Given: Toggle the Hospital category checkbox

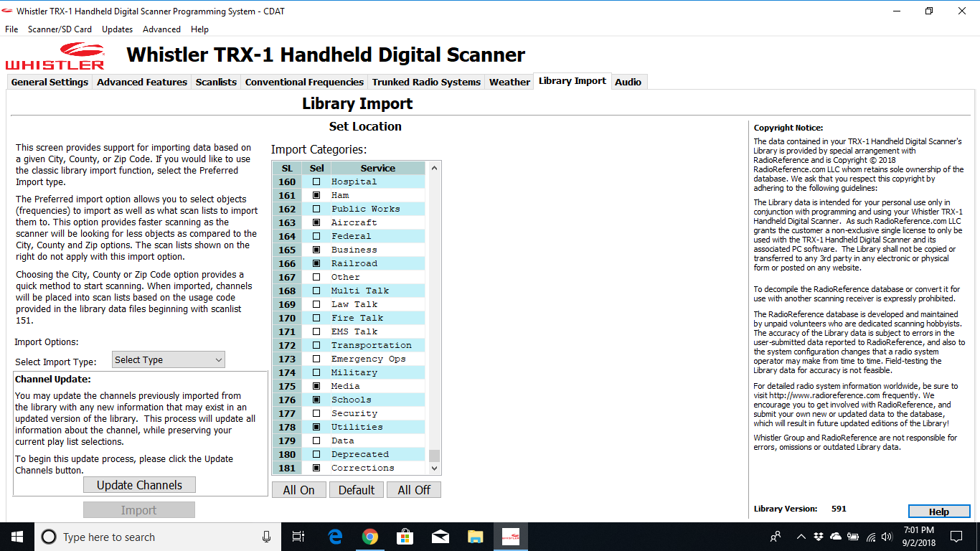Looking at the screenshot, I should click(316, 182).
